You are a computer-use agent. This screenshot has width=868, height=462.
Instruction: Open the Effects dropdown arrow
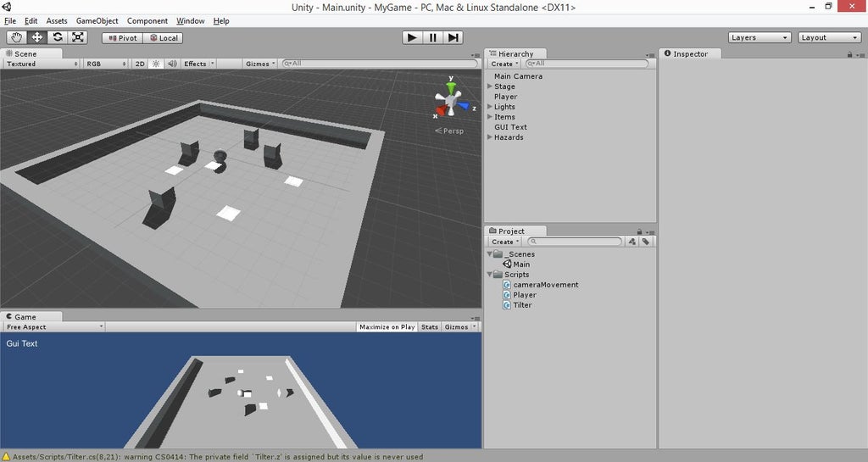pyautogui.click(x=213, y=64)
